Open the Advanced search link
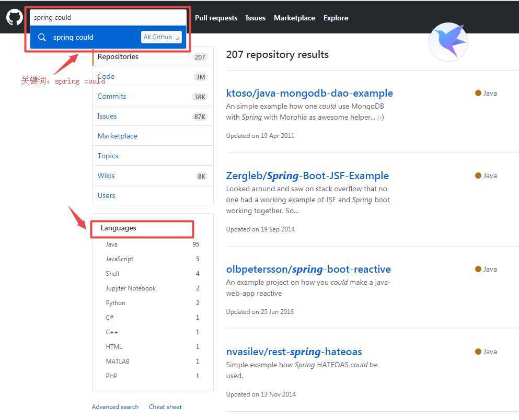The width and height of the screenshot is (519, 420). (x=115, y=407)
